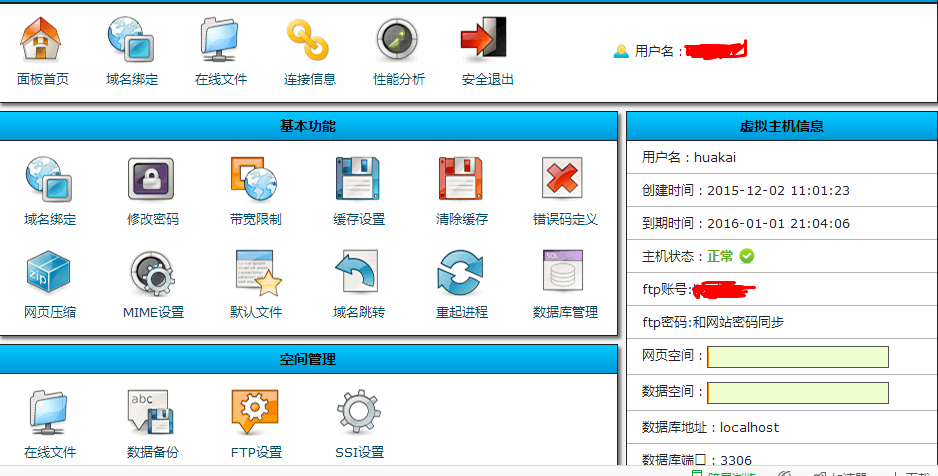The image size is (938, 476).
Task: Open the 性能分析 radar icon
Action: click(397, 39)
